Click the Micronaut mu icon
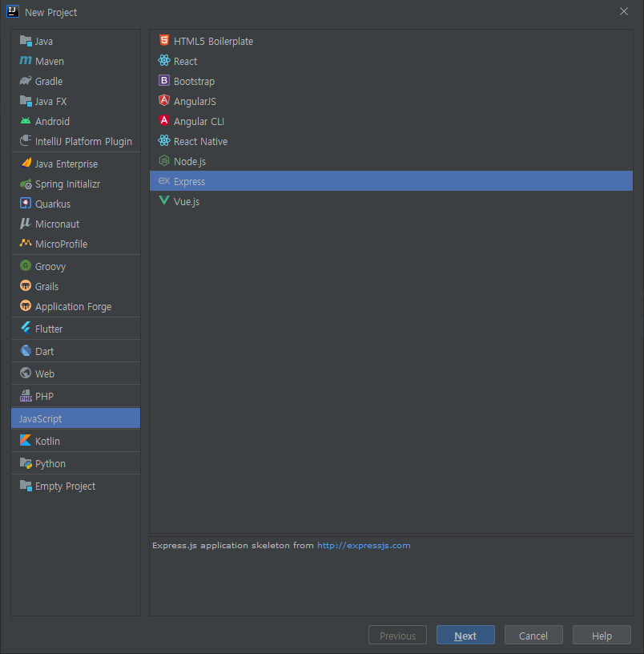644x654 pixels. pos(26,224)
